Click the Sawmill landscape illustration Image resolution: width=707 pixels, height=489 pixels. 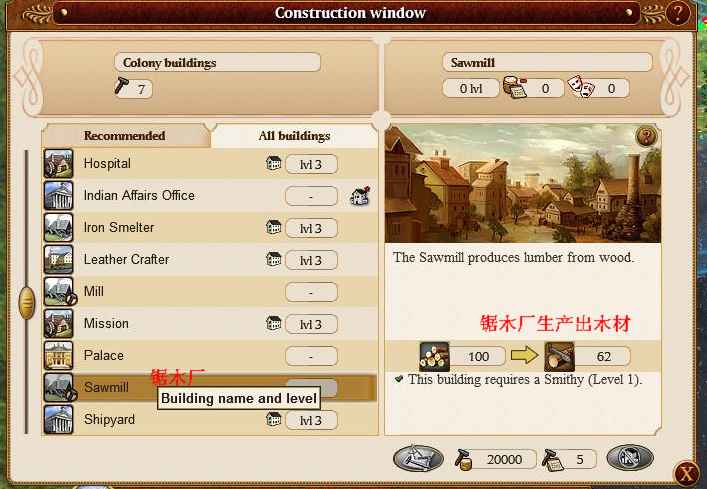[523, 183]
